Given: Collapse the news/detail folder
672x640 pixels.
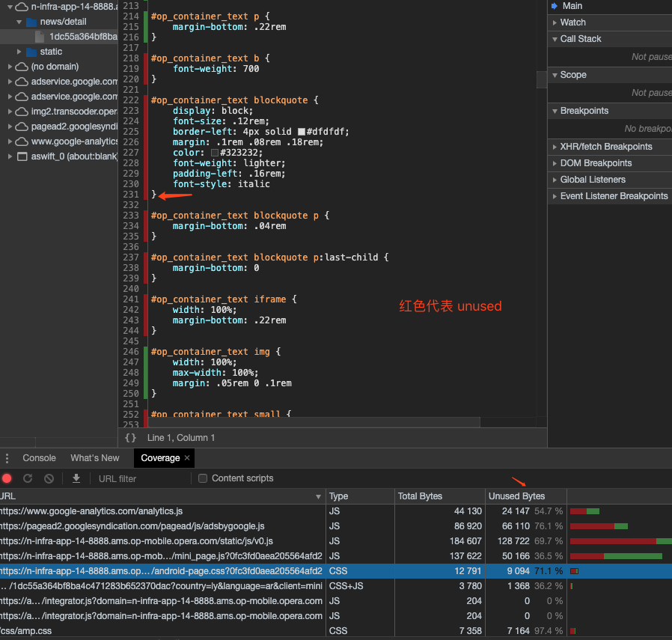Looking at the screenshot, I should click(x=19, y=22).
